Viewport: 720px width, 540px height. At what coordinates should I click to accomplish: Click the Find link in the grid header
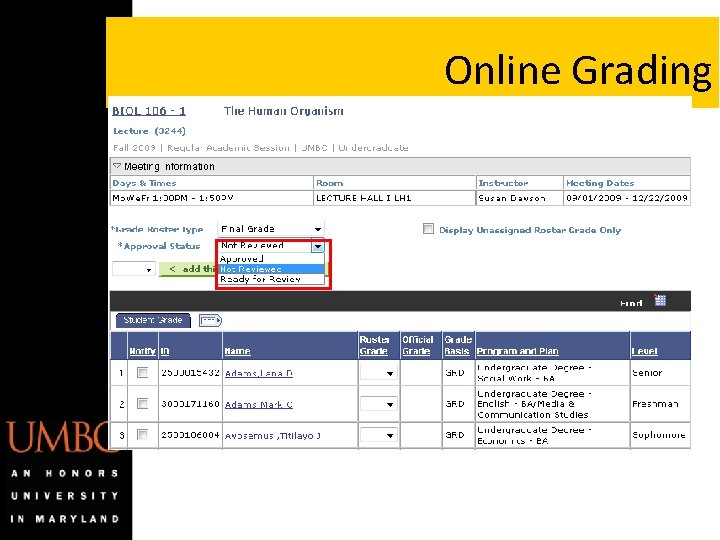[x=631, y=303]
